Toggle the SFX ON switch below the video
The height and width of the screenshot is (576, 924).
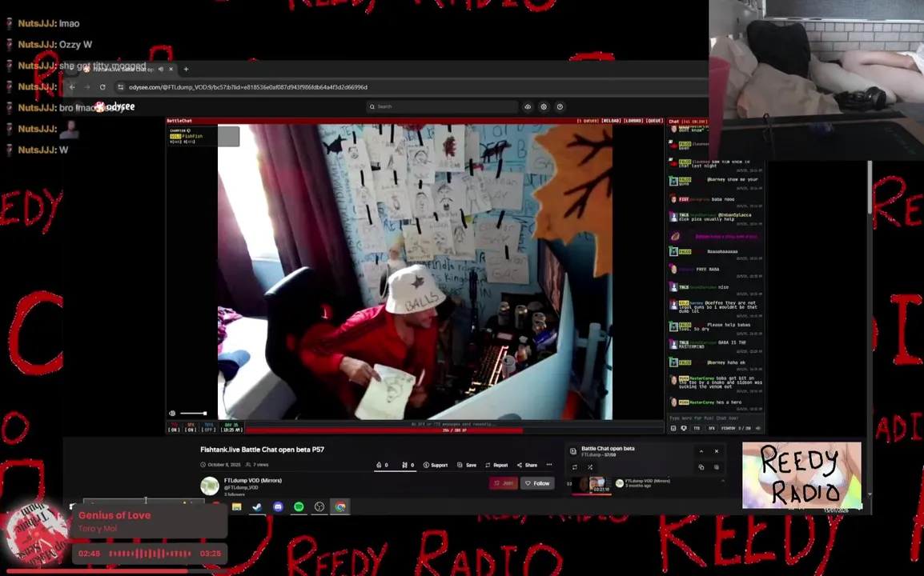tap(191, 427)
